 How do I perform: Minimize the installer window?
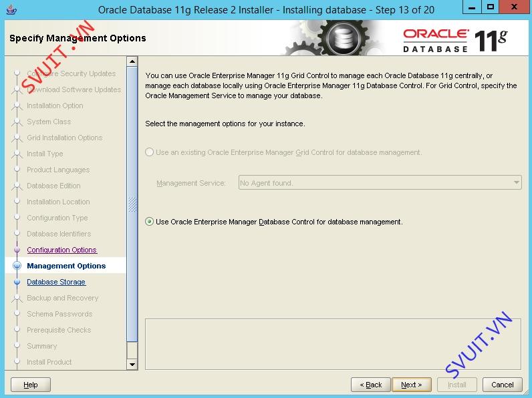[472, 7]
